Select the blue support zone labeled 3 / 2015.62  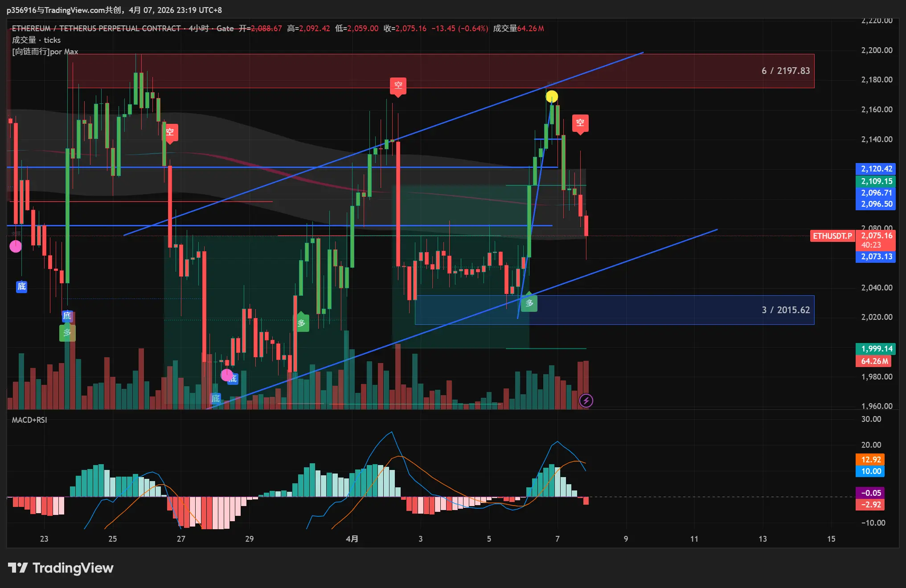click(786, 310)
